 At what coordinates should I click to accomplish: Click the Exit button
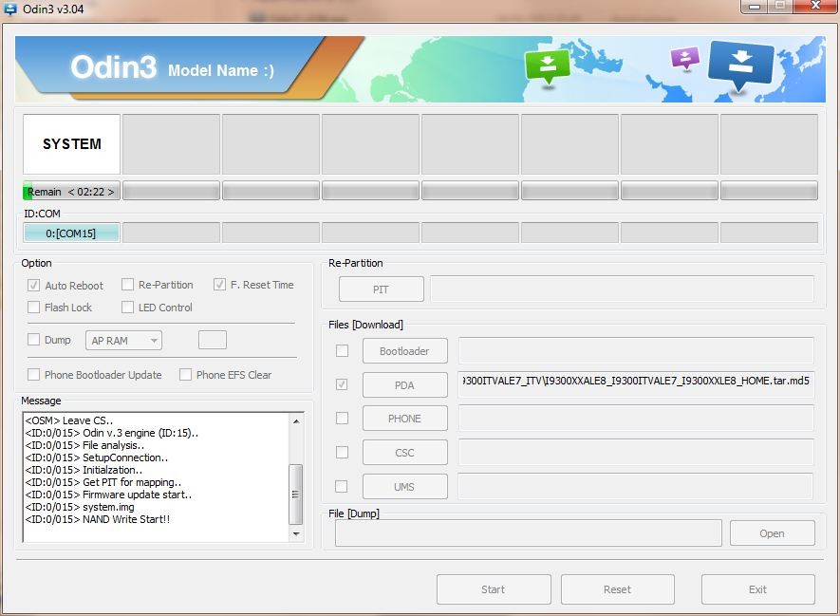758,589
